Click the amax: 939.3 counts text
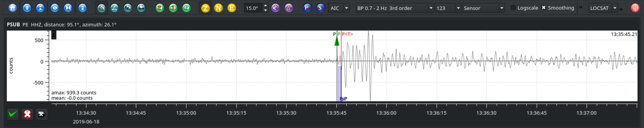The image size is (644, 128). click(74, 93)
